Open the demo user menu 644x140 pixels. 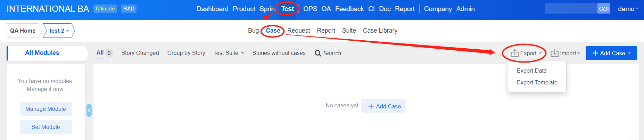[x=628, y=9]
